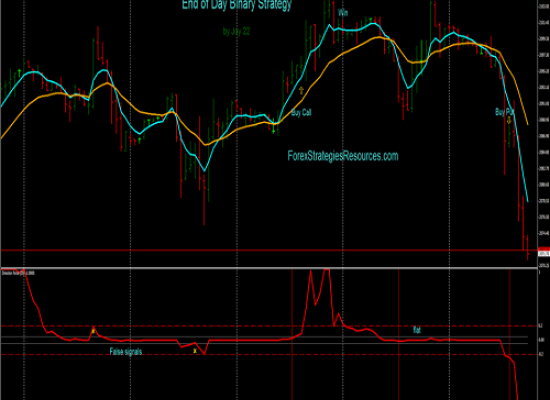This screenshot has height=400, width=550.
Task: Select the yellow x marker near the indicator dip
Action: coord(195,350)
